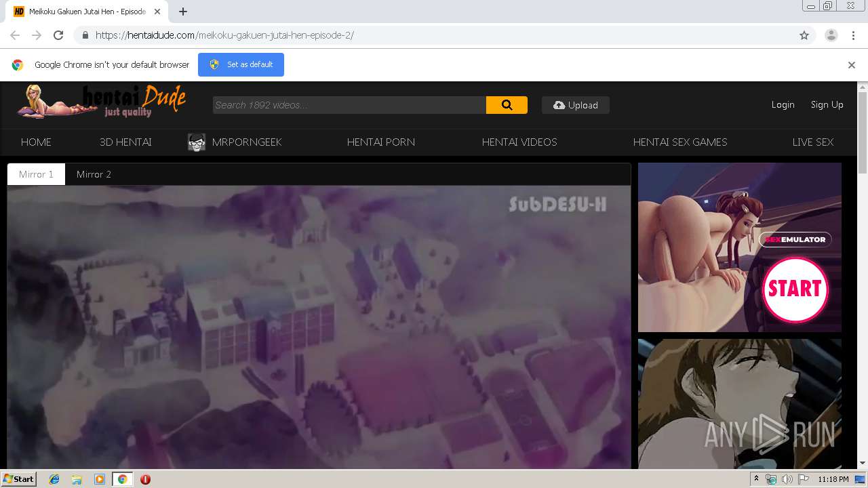
Task: Switch to Mirror 1 tab
Action: pyautogui.click(x=36, y=174)
